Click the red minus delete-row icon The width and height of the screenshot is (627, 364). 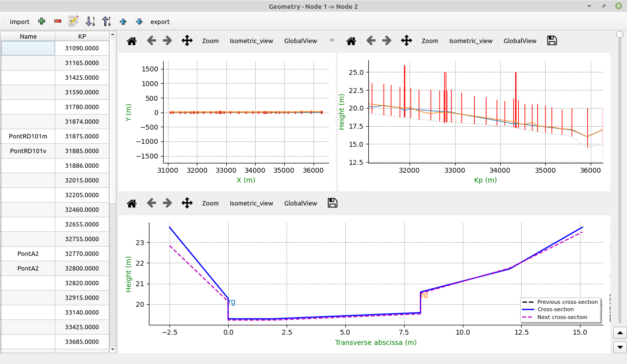58,22
